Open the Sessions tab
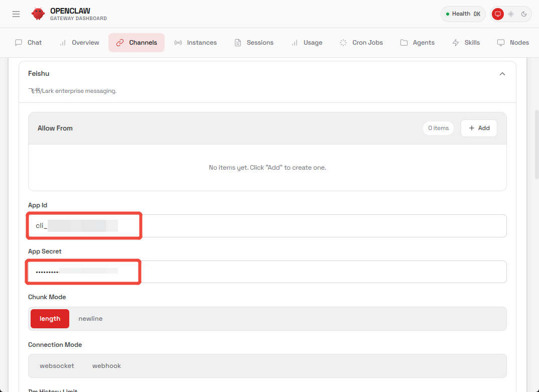The width and height of the screenshot is (539, 392). pos(253,43)
